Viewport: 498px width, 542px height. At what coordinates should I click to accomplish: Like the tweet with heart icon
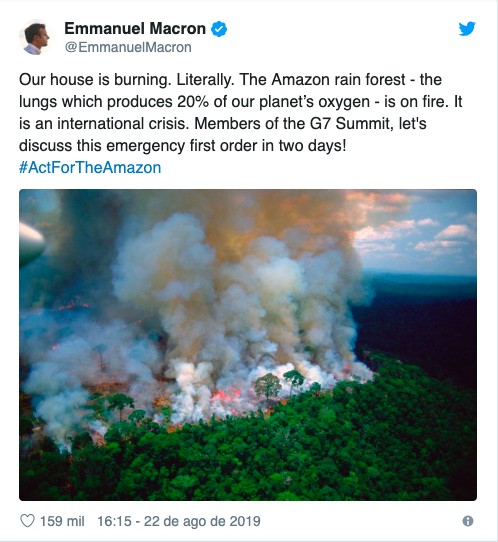[28, 521]
